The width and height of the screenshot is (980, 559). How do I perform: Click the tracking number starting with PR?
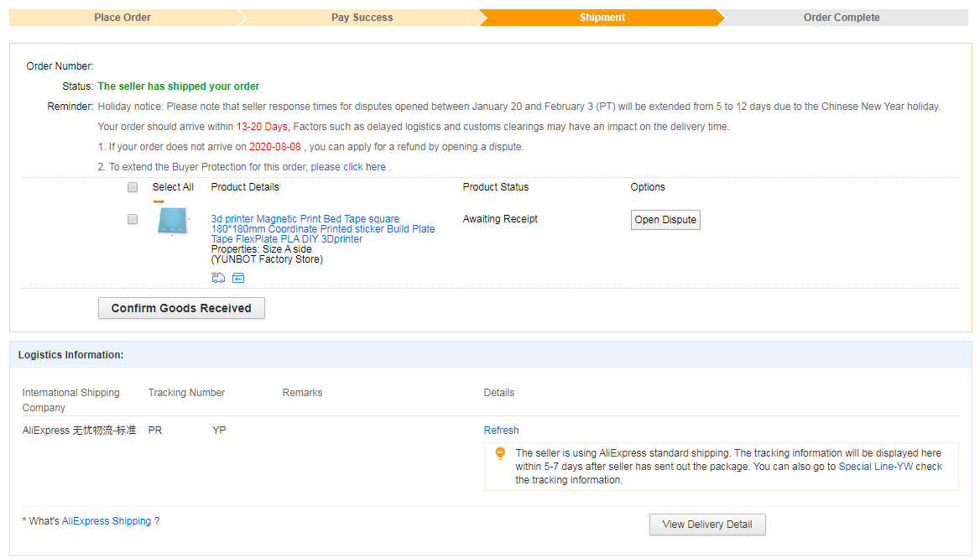click(187, 431)
